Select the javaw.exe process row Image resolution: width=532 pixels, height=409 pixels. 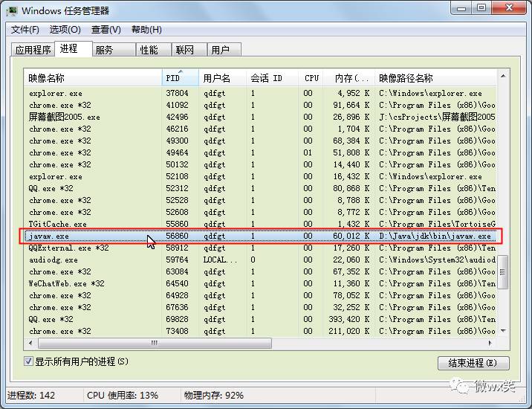(x=260, y=236)
